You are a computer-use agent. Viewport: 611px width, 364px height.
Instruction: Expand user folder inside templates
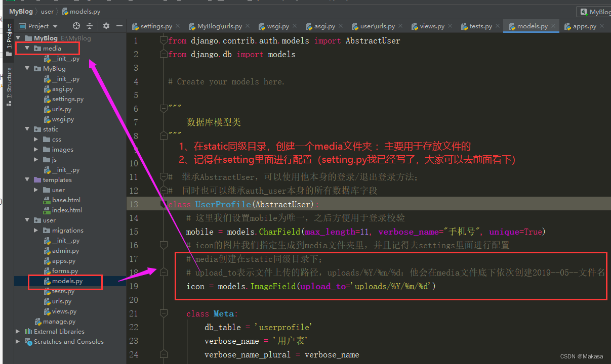36,190
